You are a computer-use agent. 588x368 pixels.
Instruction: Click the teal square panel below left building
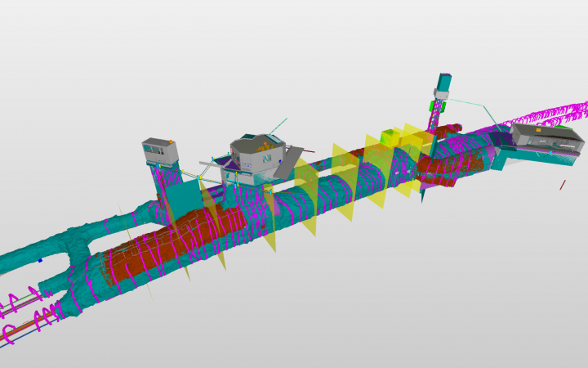click(x=185, y=200)
